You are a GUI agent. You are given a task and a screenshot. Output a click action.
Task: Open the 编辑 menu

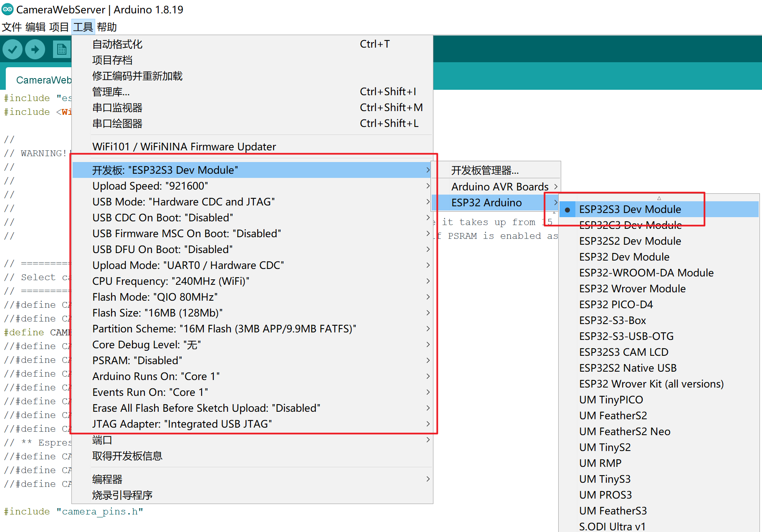click(x=35, y=27)
